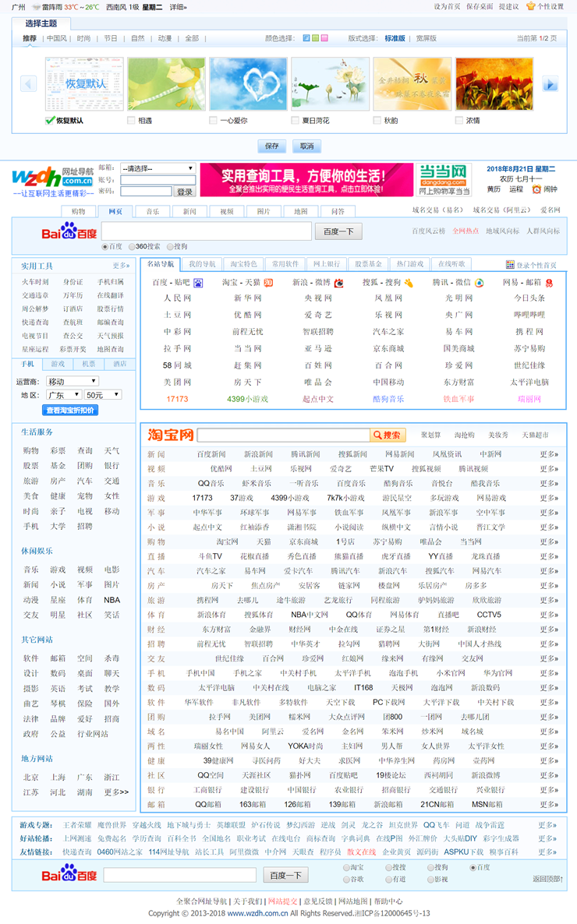This screenshot has width=577, height=924.
Task: Expand 详细» weather details
Action: (x=179, y=7)
